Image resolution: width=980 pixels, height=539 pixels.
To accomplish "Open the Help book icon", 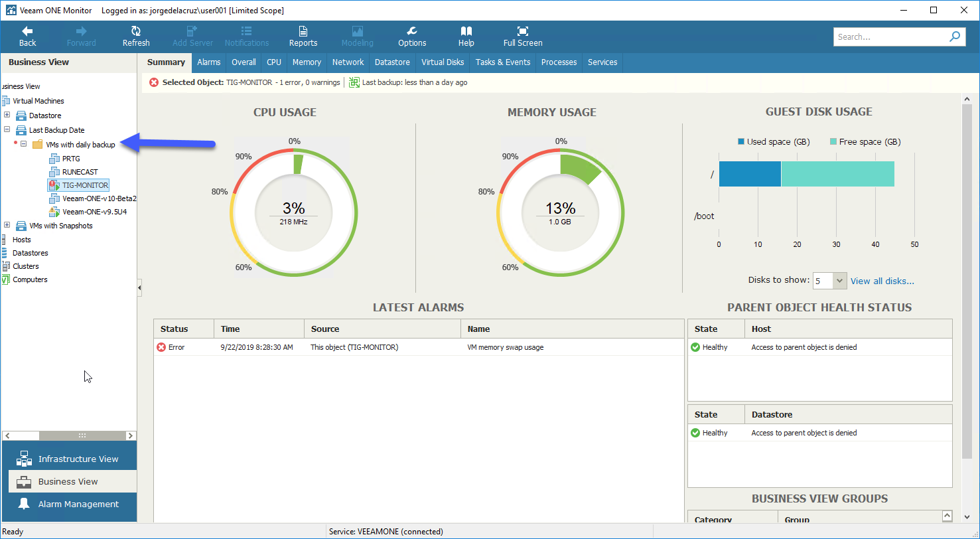I will tap(466, 31).
